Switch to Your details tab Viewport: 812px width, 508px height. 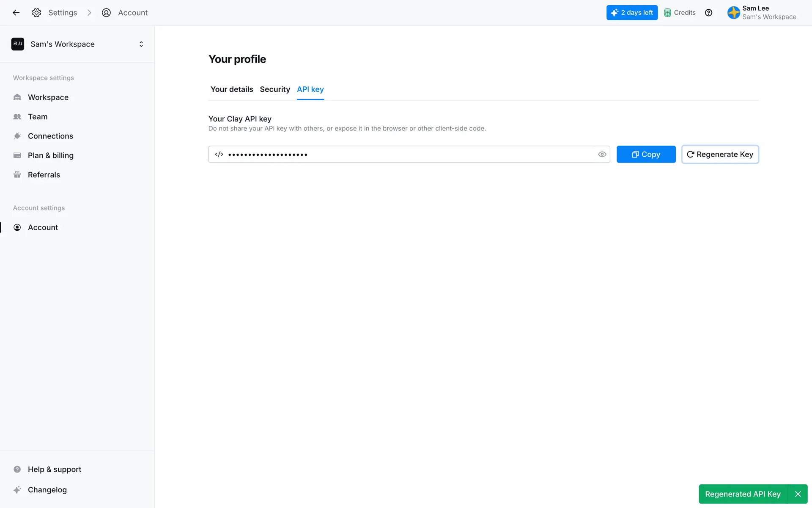click(x=232, y=89)
